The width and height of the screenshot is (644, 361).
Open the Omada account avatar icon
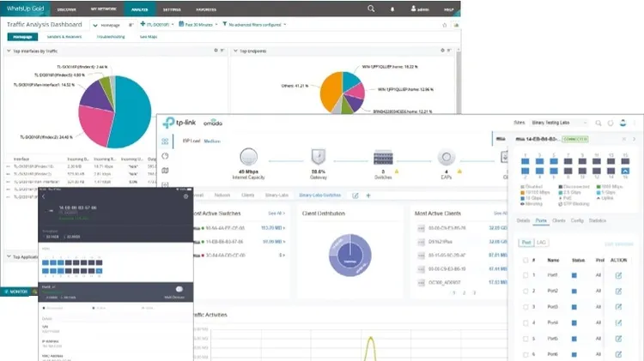623,123
